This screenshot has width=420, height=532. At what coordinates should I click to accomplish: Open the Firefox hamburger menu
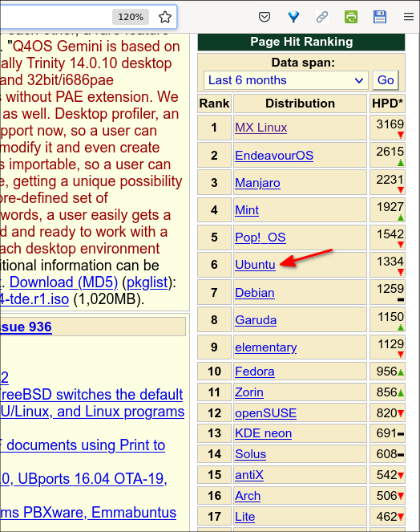409,17
